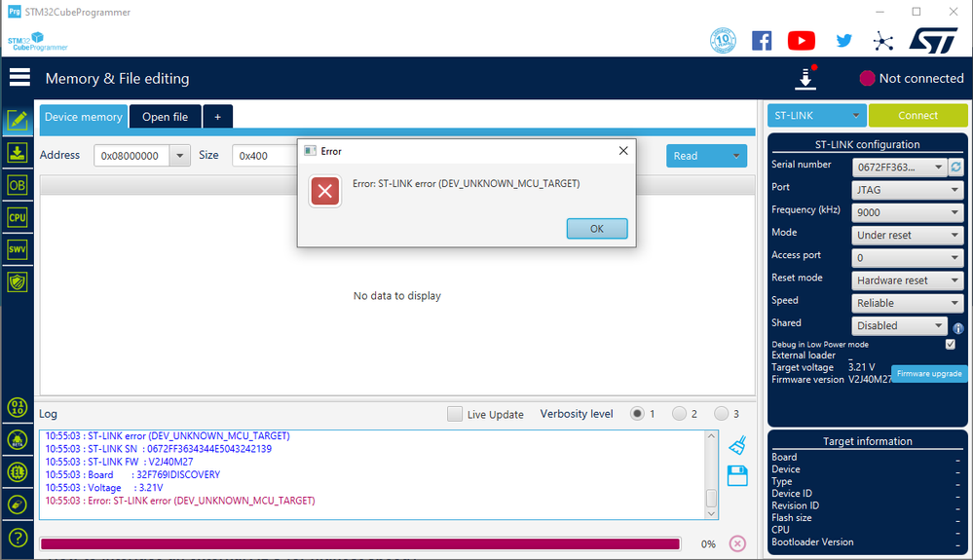The height and width of the screenshot is (560, 973).
Task: Click the green Connect button
Action: point(917,115)
